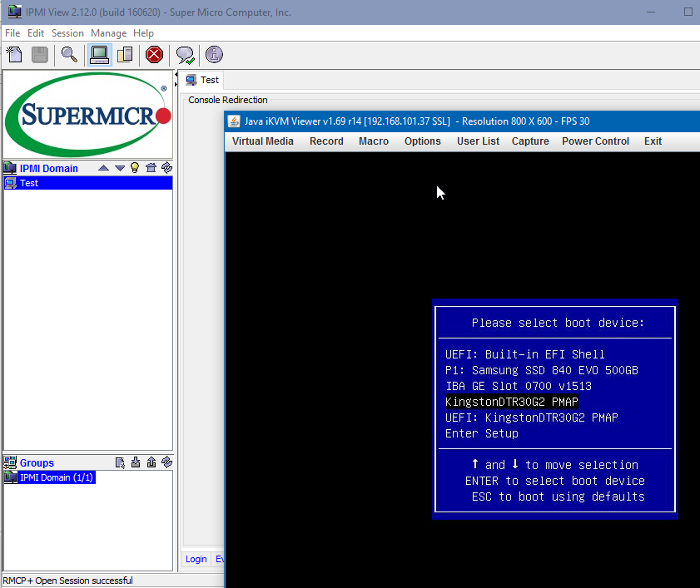700x588 pixels.
Task: Click the red stop X toolbar icon
Action: [x=154, y=55]
